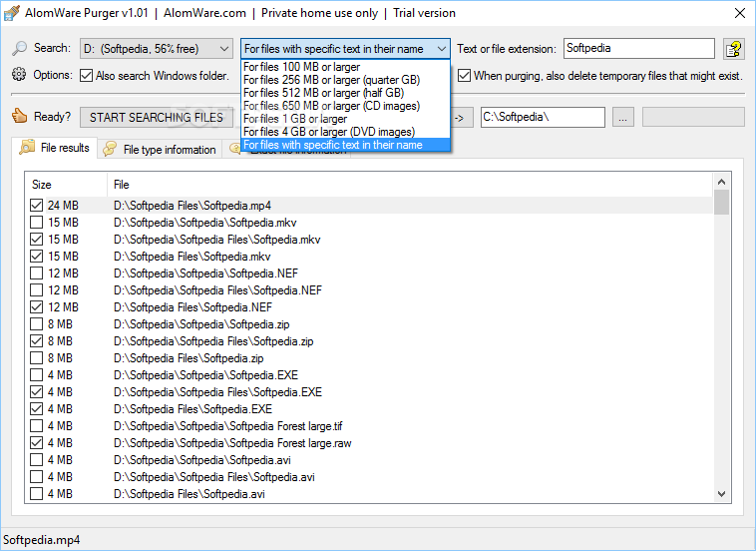Click the Softpedia.mp4 status bar text
This screenshot has width=756, height=551.
click(42, 539)
